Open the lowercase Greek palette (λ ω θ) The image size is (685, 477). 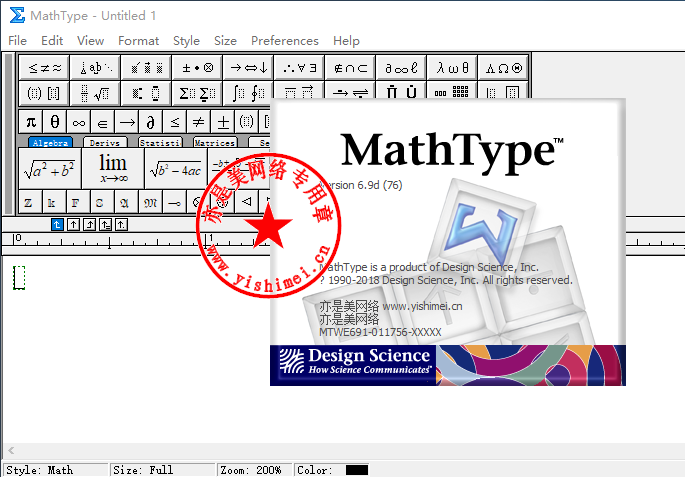tap(452, 68)
